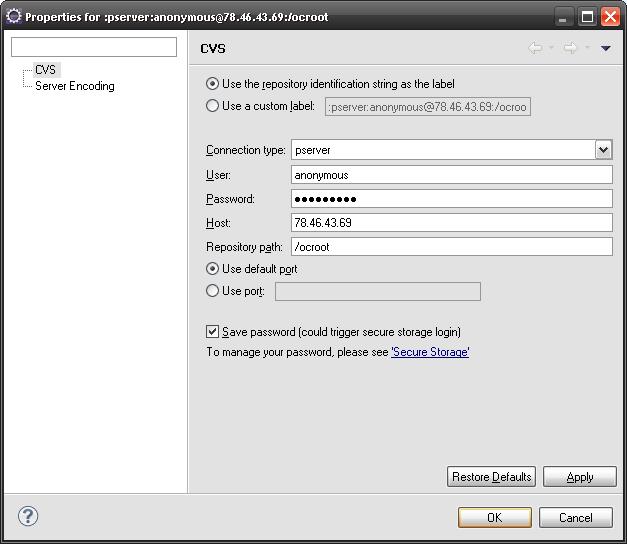
Task: Confirm the dialog with OK
Action: [x=494, y=517]
